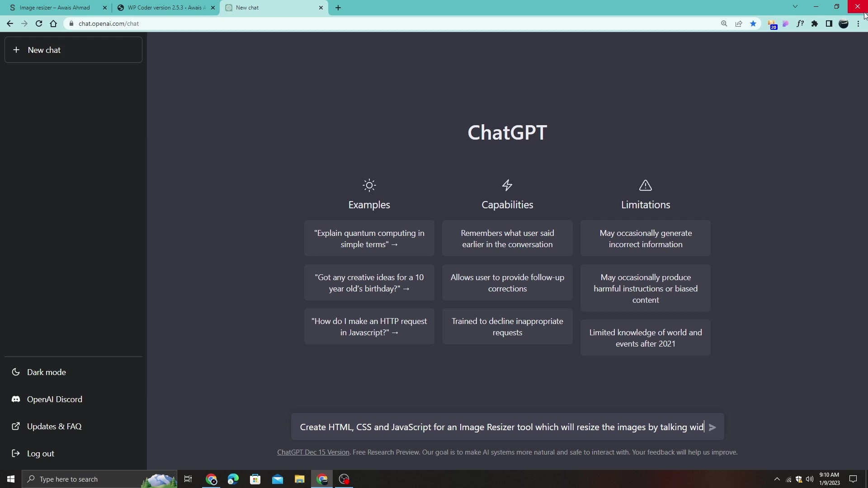Go back using browser back arrow
Viewport: 868px width, 488px height.
(x=10, y=24)
